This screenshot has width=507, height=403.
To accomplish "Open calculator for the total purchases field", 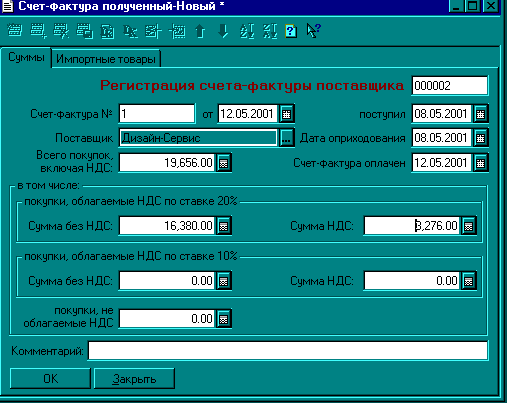I will pyautogui.click(x=224, y=163).
